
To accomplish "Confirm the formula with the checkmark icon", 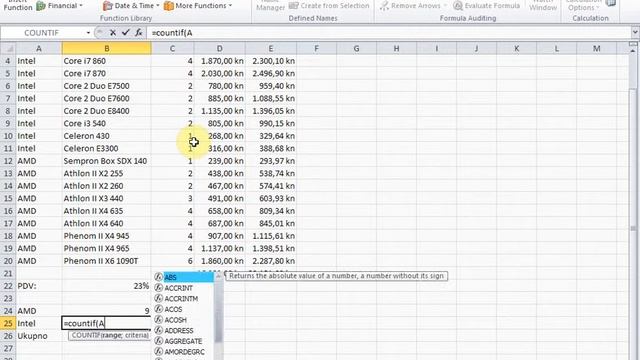I will (126, 33).
